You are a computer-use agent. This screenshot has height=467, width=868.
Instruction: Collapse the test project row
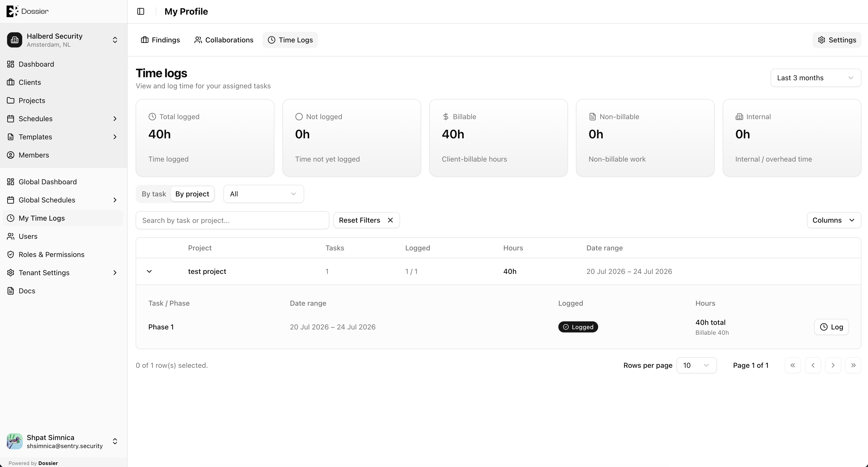(149, 271)
